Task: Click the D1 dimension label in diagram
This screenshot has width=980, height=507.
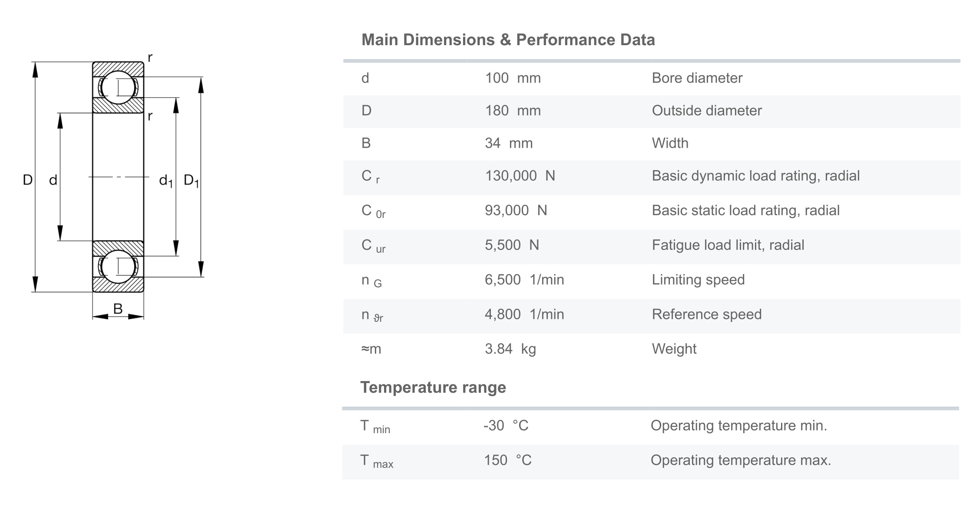Action: [x=191, y=180]
